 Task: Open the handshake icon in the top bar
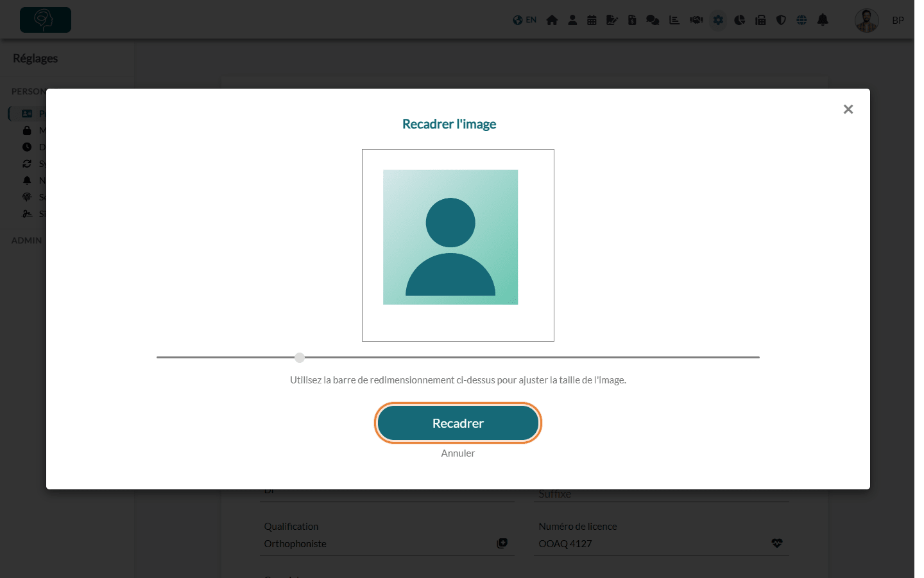click(696, 20)
